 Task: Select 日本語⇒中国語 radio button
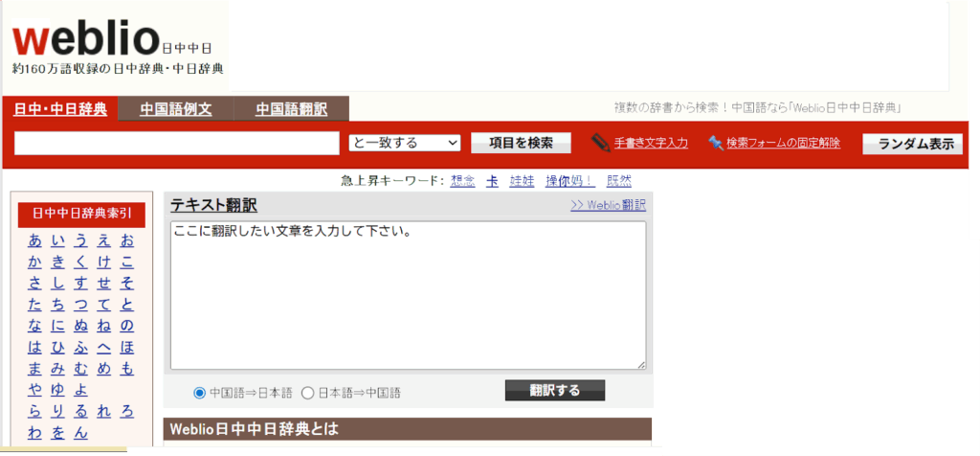pos(307,394)
